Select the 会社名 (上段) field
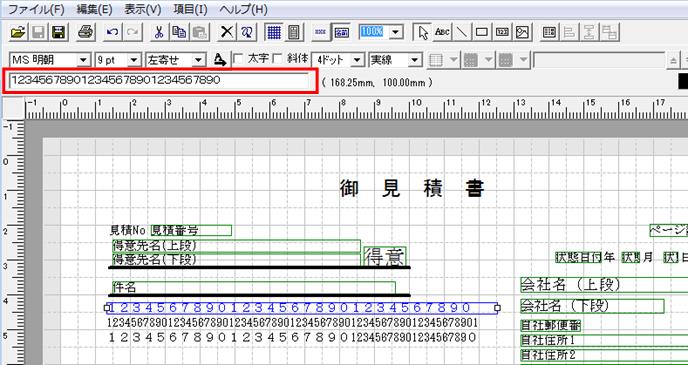 coord(604,285)
